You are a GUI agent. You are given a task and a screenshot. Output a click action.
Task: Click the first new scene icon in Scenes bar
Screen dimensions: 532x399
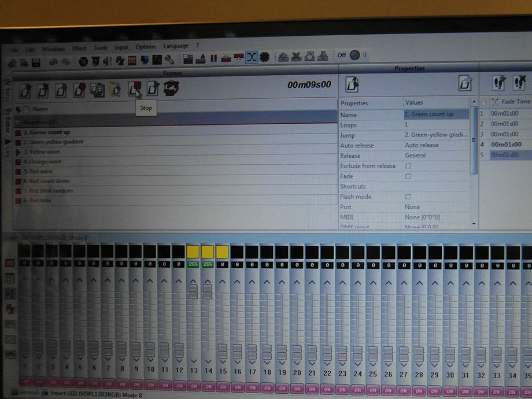coord(25,90)
